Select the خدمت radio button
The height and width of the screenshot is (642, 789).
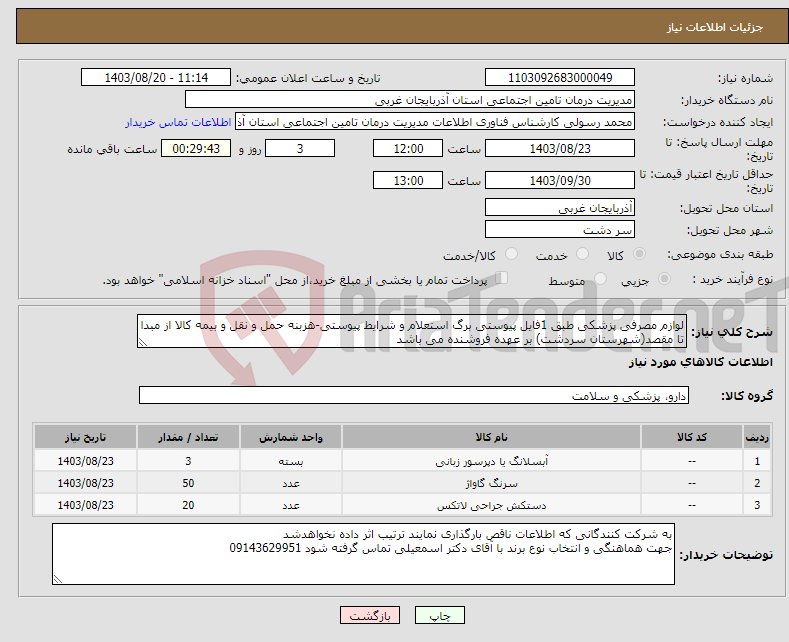pos(582,254)
